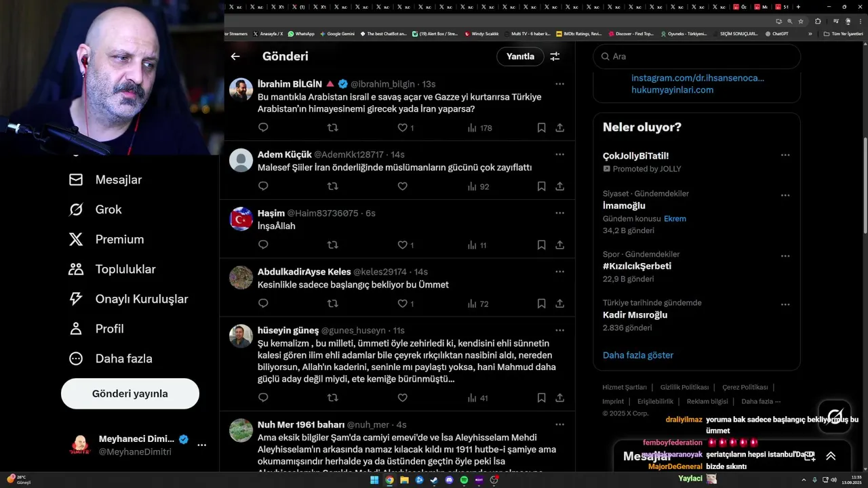868x488 pixels.
Task: Open options for Kadir Mısıroğlu trend
Action: [x=785, y=305]
